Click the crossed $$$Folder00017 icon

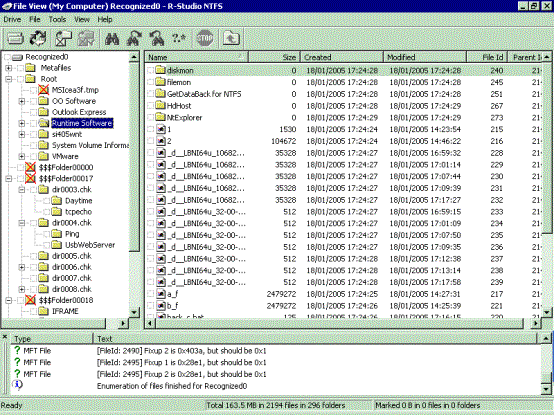(30, 178)
